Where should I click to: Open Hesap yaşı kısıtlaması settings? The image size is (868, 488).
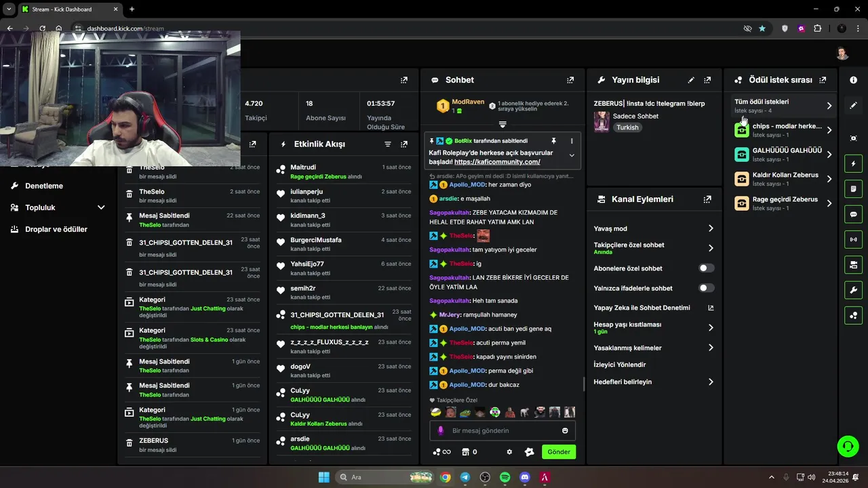(x=711, y=327)
